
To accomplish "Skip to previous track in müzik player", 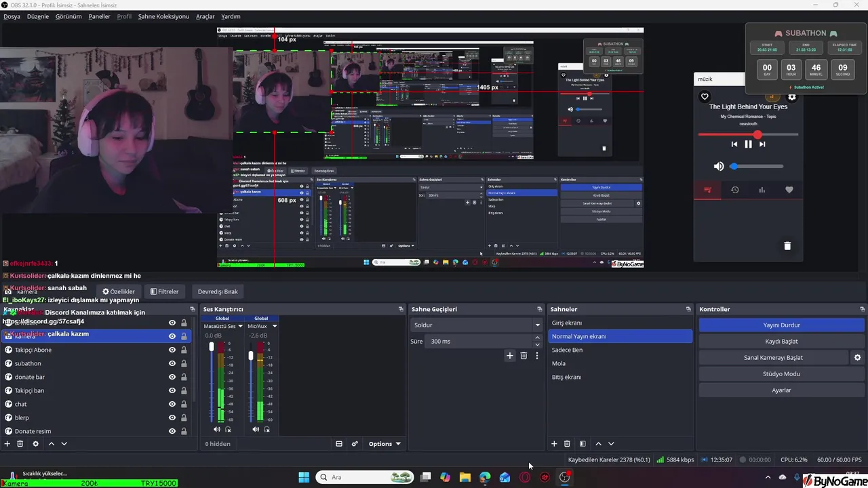I will click(x=734, y=144).
